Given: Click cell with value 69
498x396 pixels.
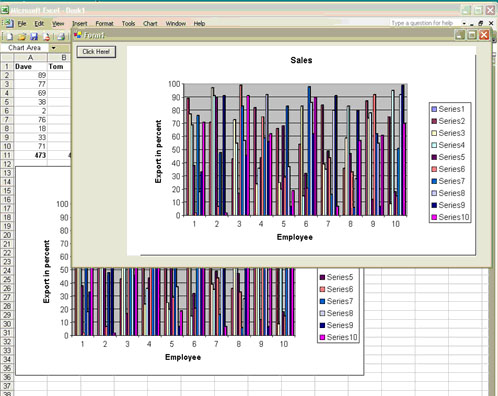Looking at the screenshot, I should tap(30, 93).
